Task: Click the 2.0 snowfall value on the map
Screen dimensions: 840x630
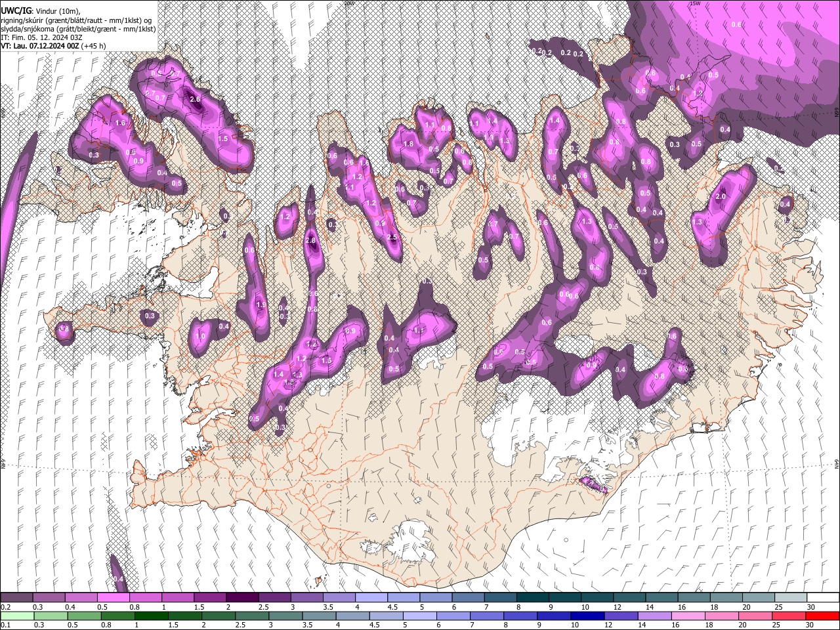Action: (721, 196)
